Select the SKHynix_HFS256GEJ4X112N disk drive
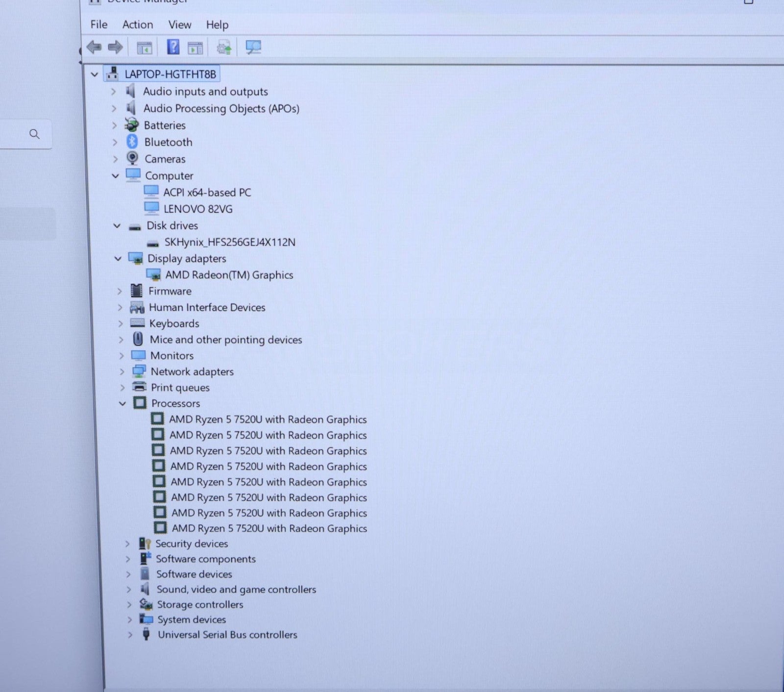The height and width of the screenshot is (692, 784). [229, 242]
